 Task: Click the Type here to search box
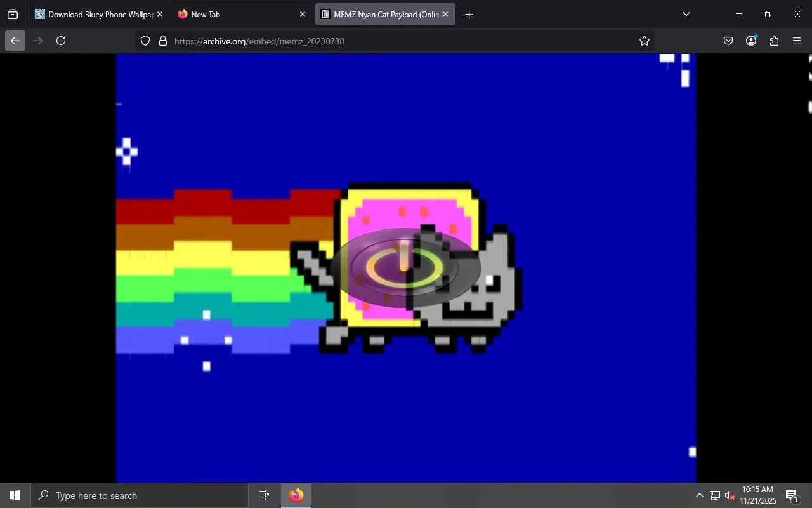point(139,495)
